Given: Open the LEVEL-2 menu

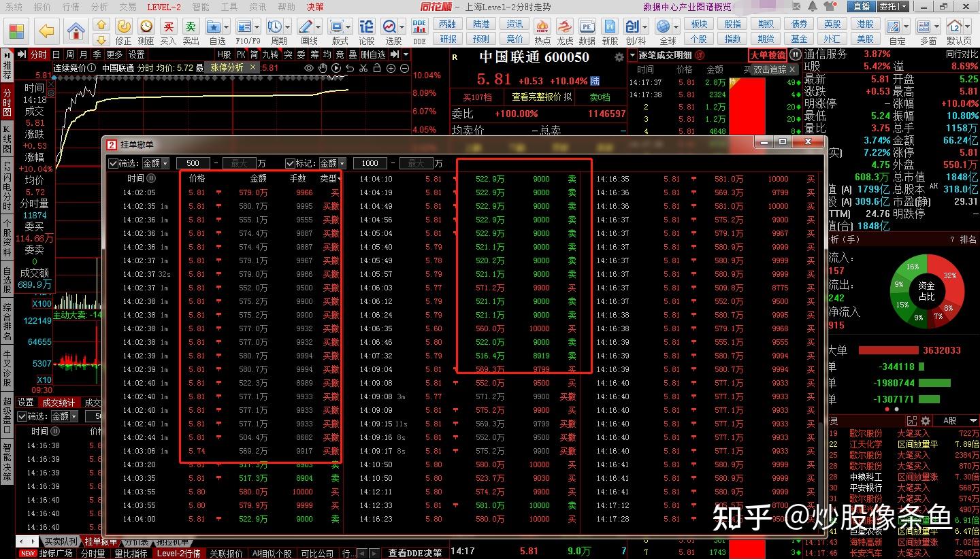Looking at the screenshot, I should (164, 7).
